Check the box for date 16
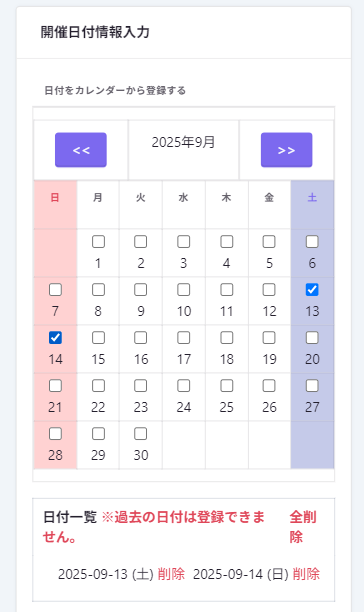The width and height of the screenshot is (364, 612). pyautogui.click(x=140, y=338)
